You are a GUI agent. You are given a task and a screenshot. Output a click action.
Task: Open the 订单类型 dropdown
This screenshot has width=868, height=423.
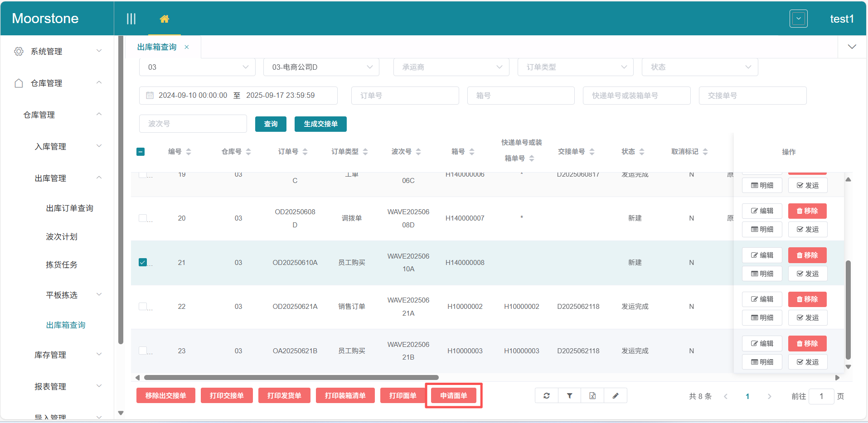[x=575, y=67]
